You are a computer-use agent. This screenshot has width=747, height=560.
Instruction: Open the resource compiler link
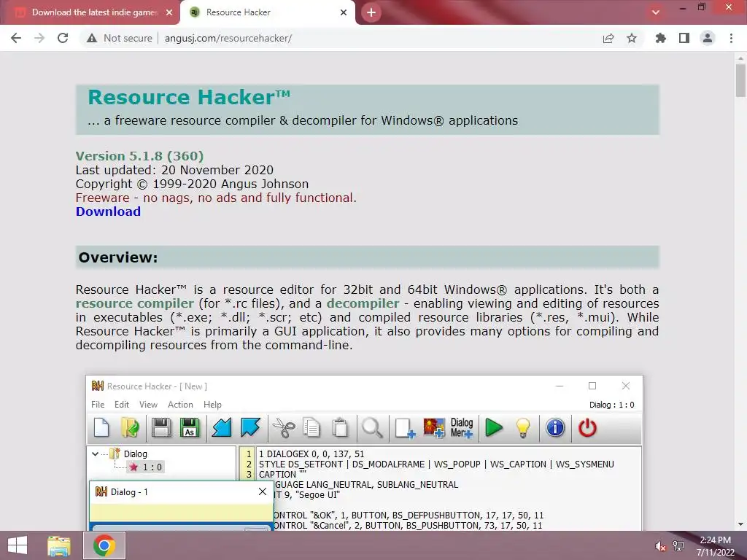coord(135,303)
